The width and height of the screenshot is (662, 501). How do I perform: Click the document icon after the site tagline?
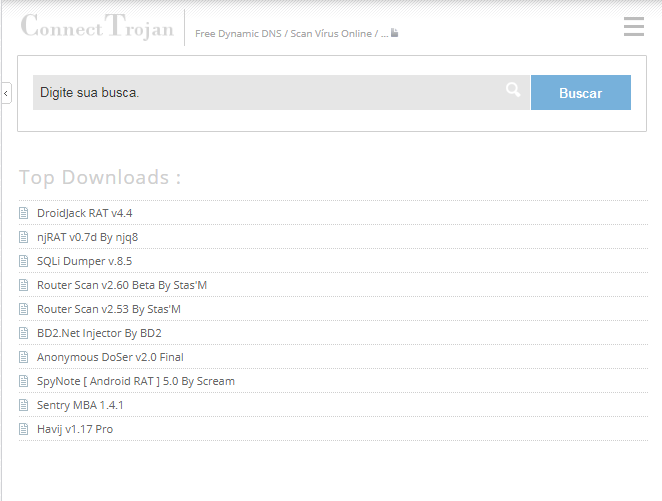pos(394,32)
